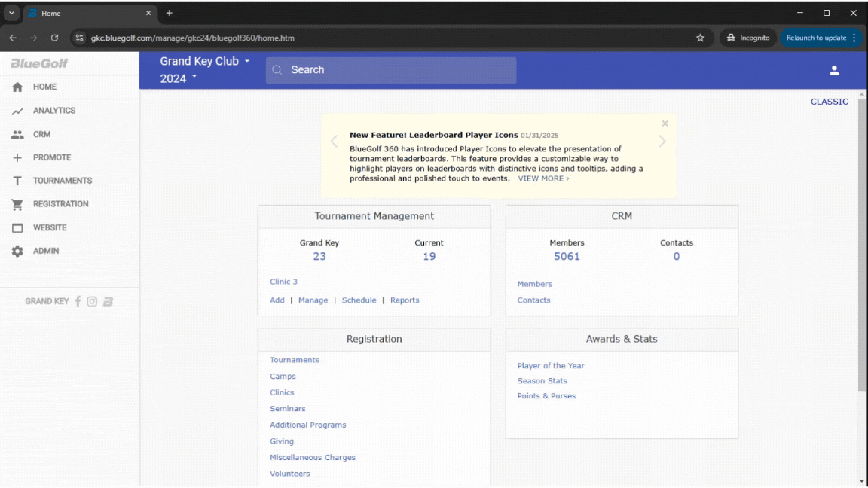Click Schedule under Tournament Management
868x488 pixels.
pos(359,300)
